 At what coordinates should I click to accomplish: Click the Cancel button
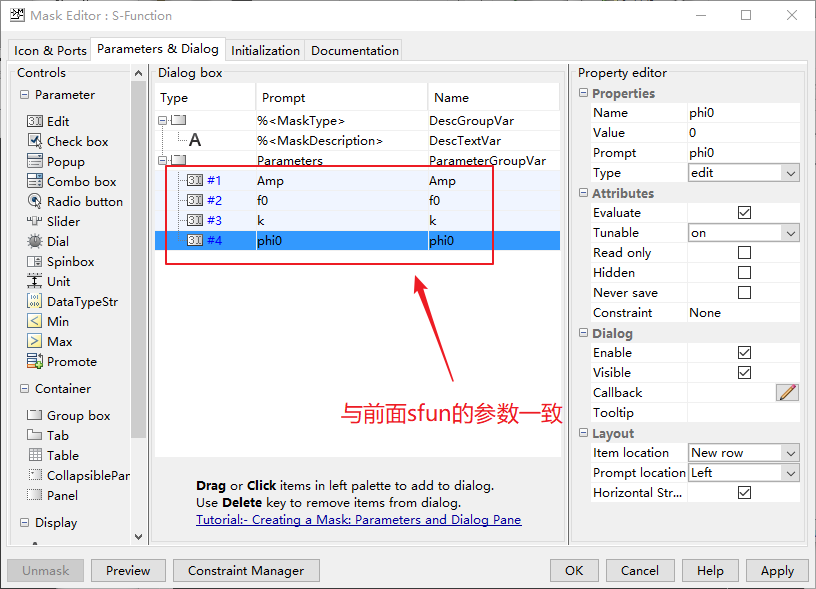(640, 571)
